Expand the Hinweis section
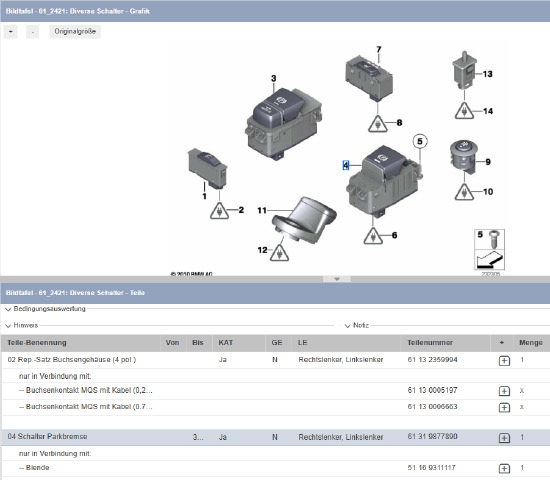 tap(22, 325)
